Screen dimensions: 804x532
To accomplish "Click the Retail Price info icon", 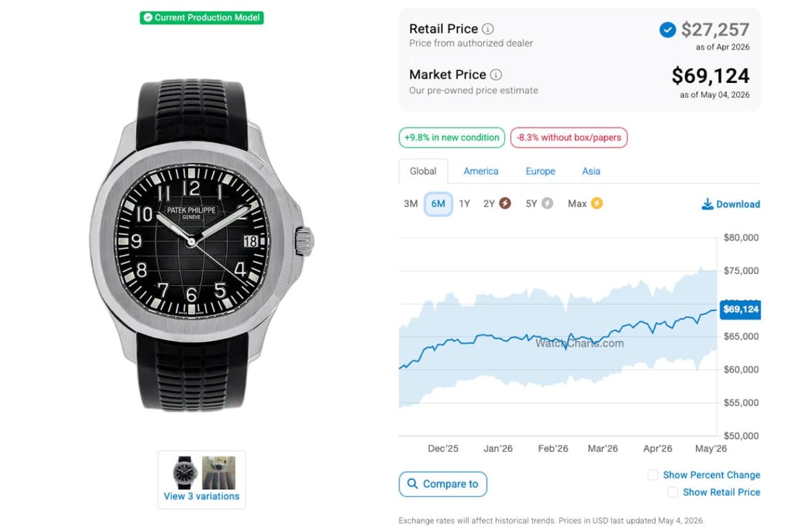I will click(x=488, y=29).
